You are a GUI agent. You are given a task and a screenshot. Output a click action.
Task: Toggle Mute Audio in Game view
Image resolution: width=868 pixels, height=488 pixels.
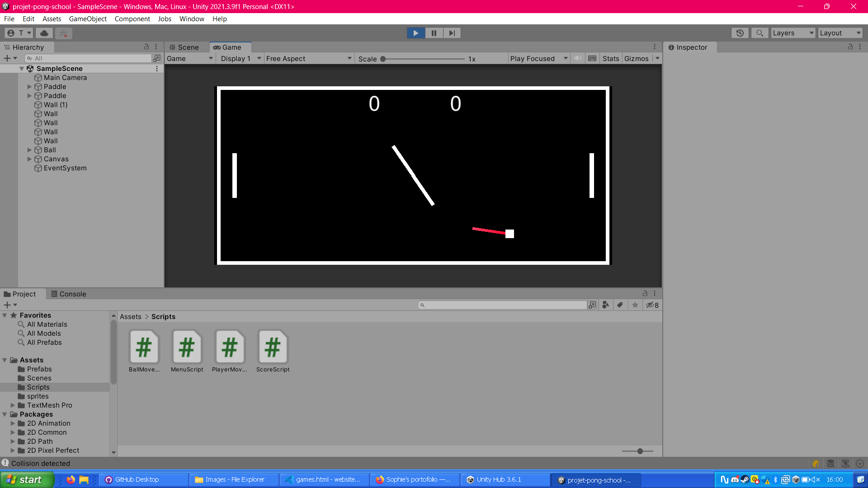(x=577, y=58)
